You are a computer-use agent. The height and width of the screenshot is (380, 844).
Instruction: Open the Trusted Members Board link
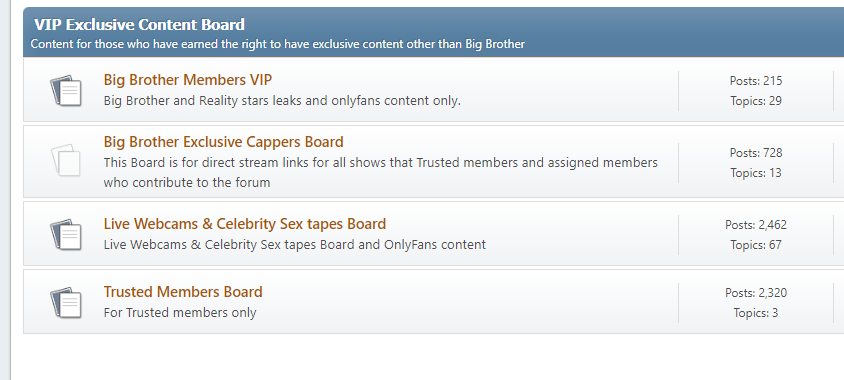coord(183,292)
